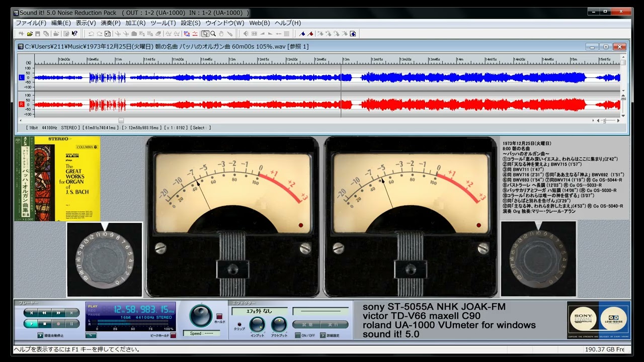Toggle the L channel button on waveform
This screenshot has width=644, height=362.
(21, 78)
